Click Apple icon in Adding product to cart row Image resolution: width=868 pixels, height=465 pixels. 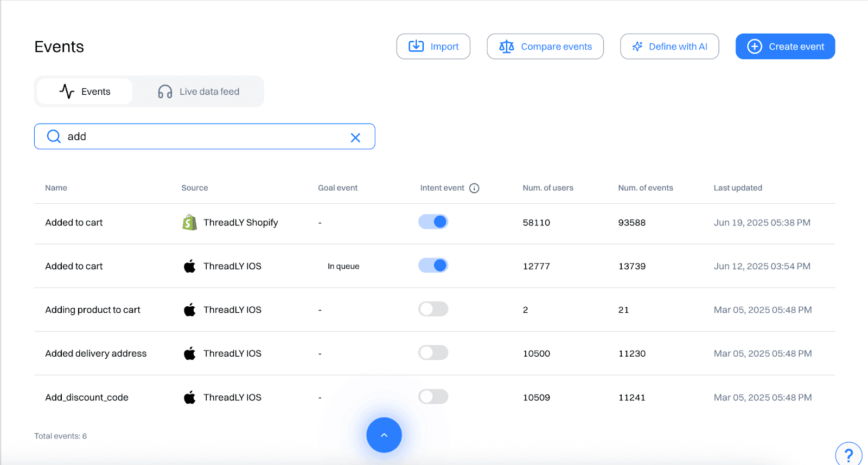tap(189, 310)
